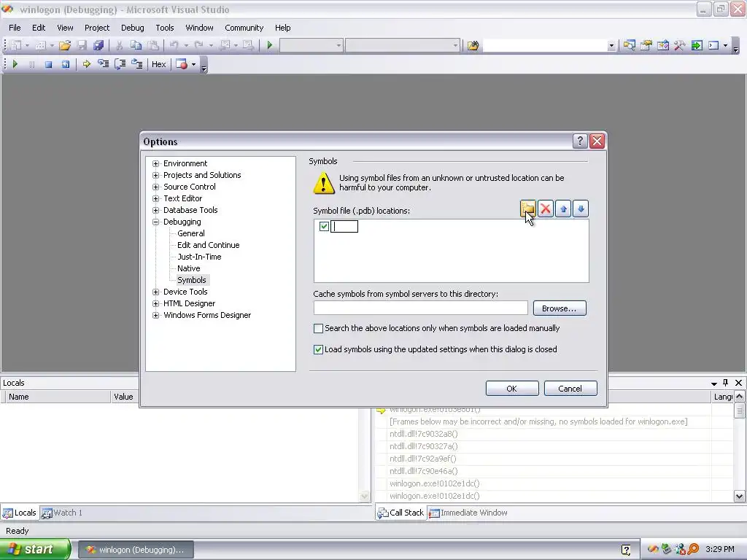Image resolution: width=747 pixels, height=560 pixels.
Task: Click Call Stack scrollbar down arrow
Action: pyautogui.click(x=739, y=496)
